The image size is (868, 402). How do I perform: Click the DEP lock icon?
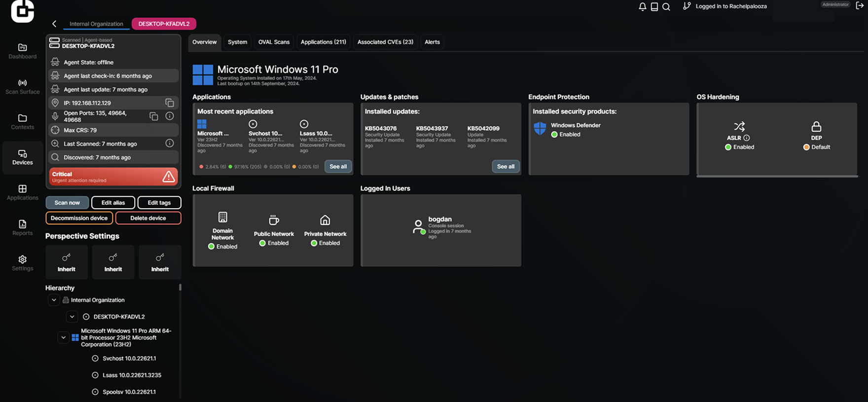coord(817,127)
